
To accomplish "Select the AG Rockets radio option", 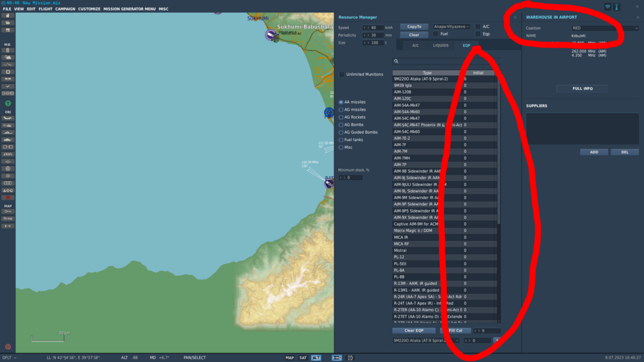I will coord(341,117).
